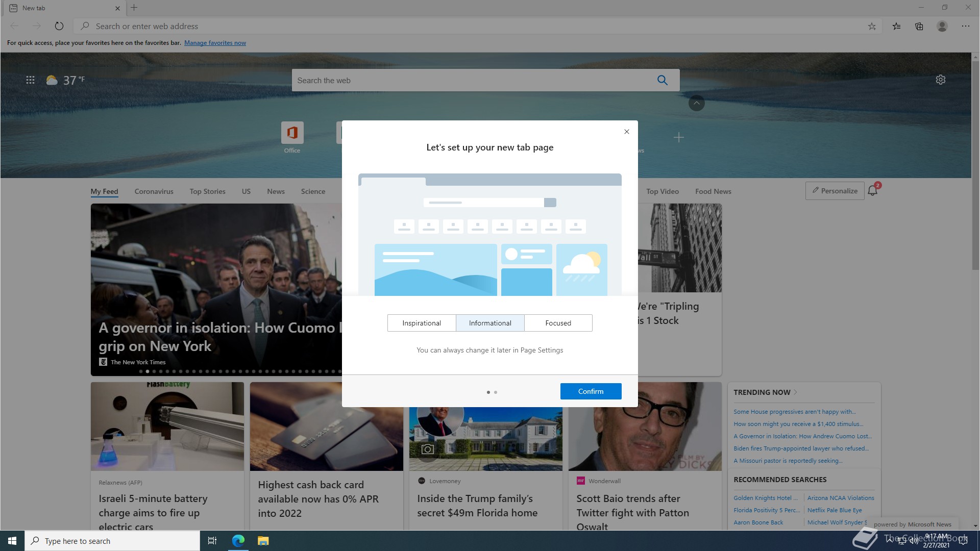Screen dimensions: 980x551
Task: Open trending link about Missouri pastor
Action: (x=788, y=461)
